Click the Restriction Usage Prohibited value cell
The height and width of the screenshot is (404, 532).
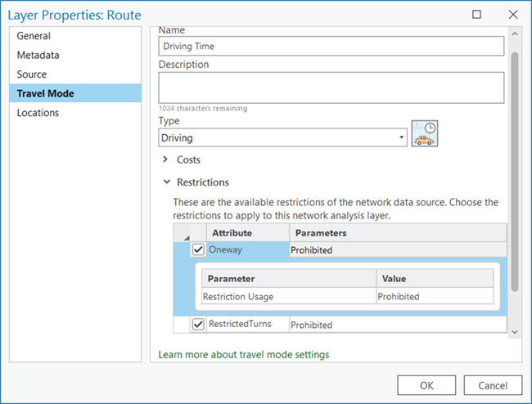[x=434, y=297]
